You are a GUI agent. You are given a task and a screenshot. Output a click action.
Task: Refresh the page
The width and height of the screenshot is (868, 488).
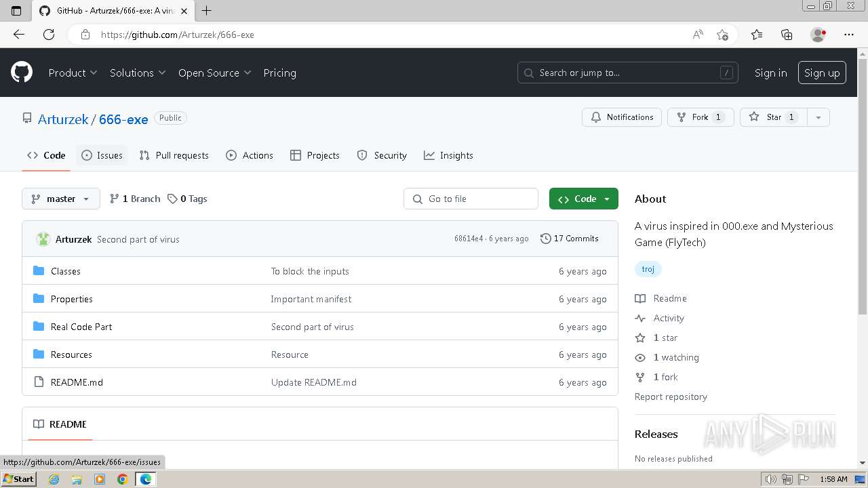[49, 35]
